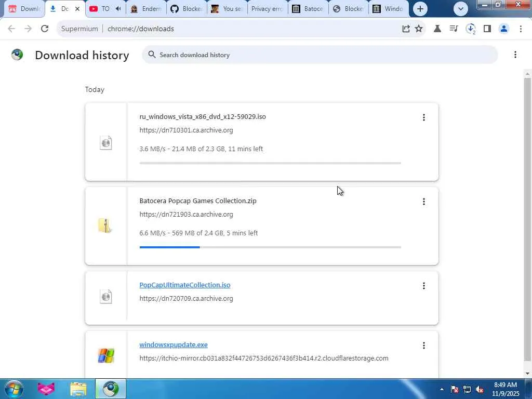Click the Batocera zip download progress bar
Image resolution: width=532 pixels, height=399 pixels.
[x=270, y=247]
